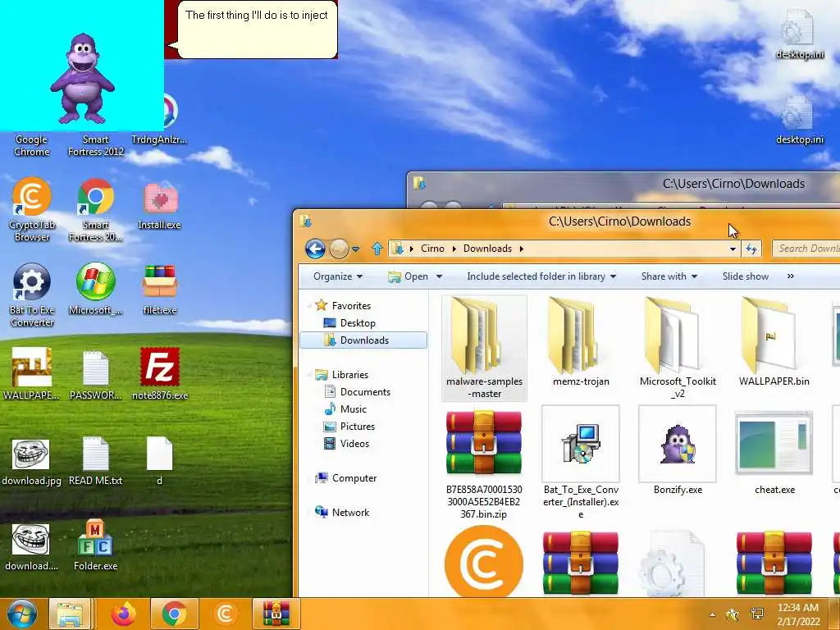The height and width of the screenshot is (630, 840).
Task: Open Google Chrome from the taskbar
Action: 175,614
